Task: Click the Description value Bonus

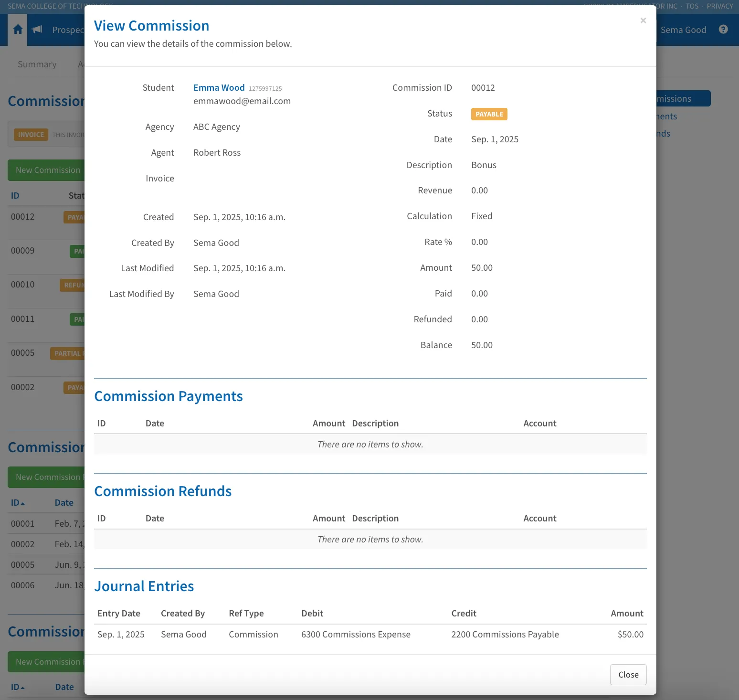Action: point(484,165)
